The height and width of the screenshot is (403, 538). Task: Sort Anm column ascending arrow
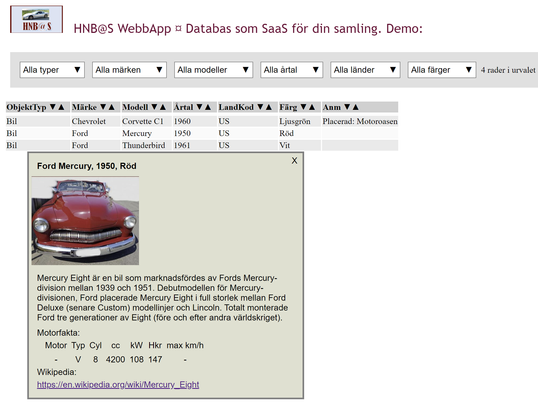[x=355, y=107]
